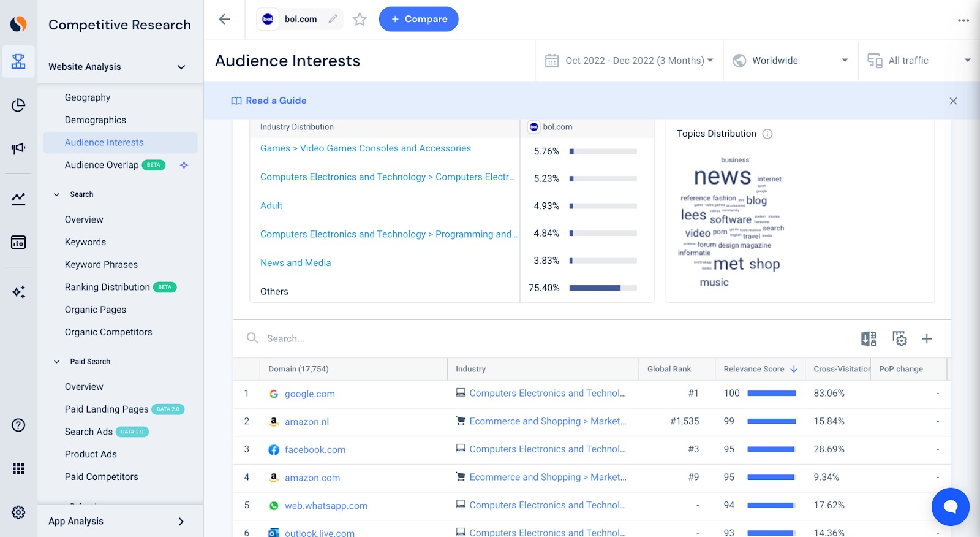The height and width of the screenshot is (537, 980).
Task: Open Demographics in the sidebar
Action: point(96,120)
